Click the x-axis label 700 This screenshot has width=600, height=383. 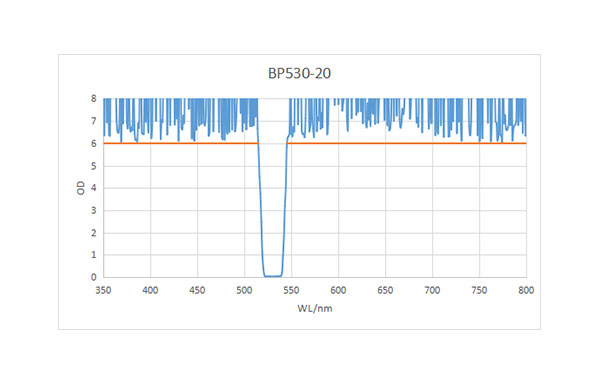[432, 290]
